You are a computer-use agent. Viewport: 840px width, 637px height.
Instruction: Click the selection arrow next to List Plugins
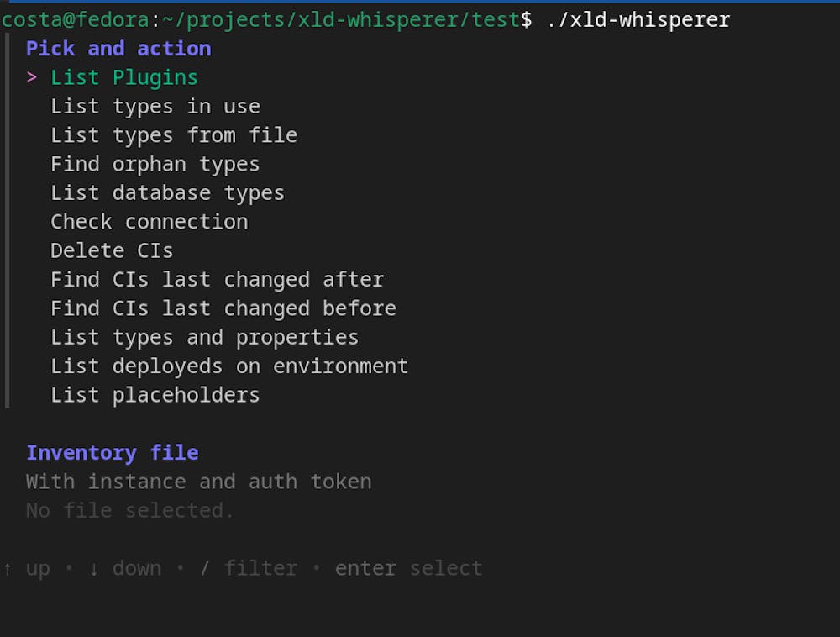coord(33,76)
